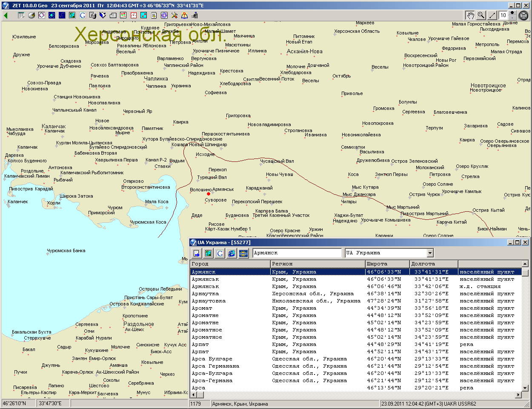
Task: Activate the hand pan tool
Action: pos(470,15)
